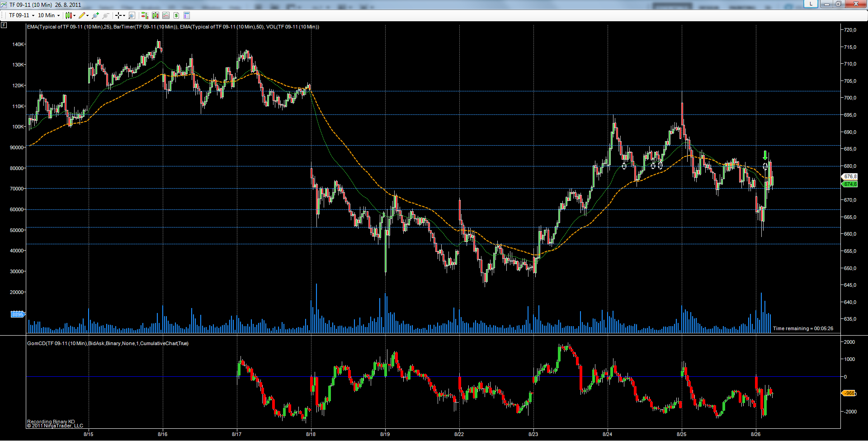Click the Recording Binary KO text
The width and height of the screenshot is (868, 441).
51,422
